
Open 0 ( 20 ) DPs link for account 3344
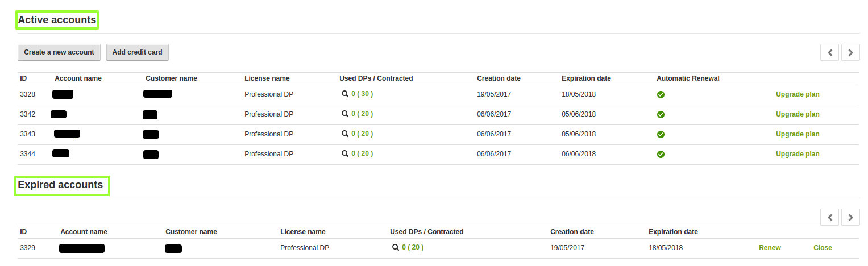[x=362, y=154]
